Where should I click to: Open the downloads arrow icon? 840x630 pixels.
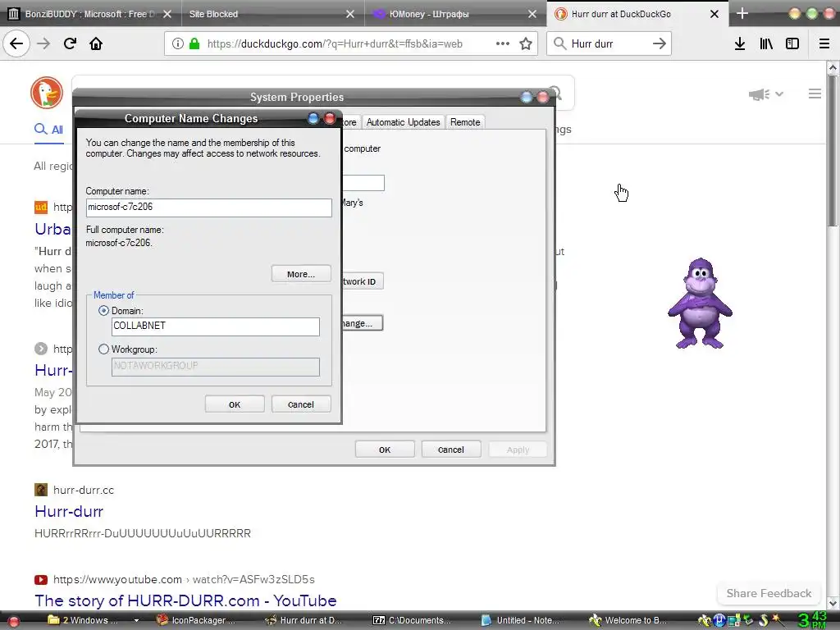click(739, 43)
